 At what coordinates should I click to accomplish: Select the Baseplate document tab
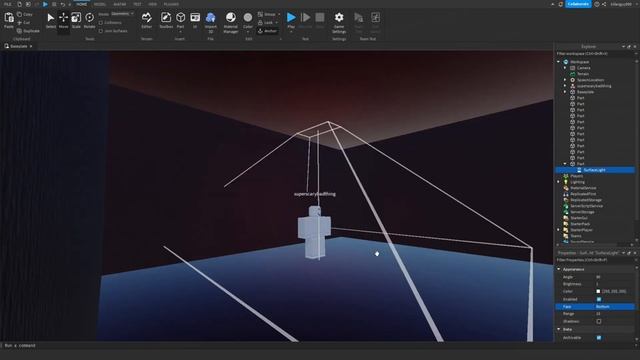tap(19, 46)
